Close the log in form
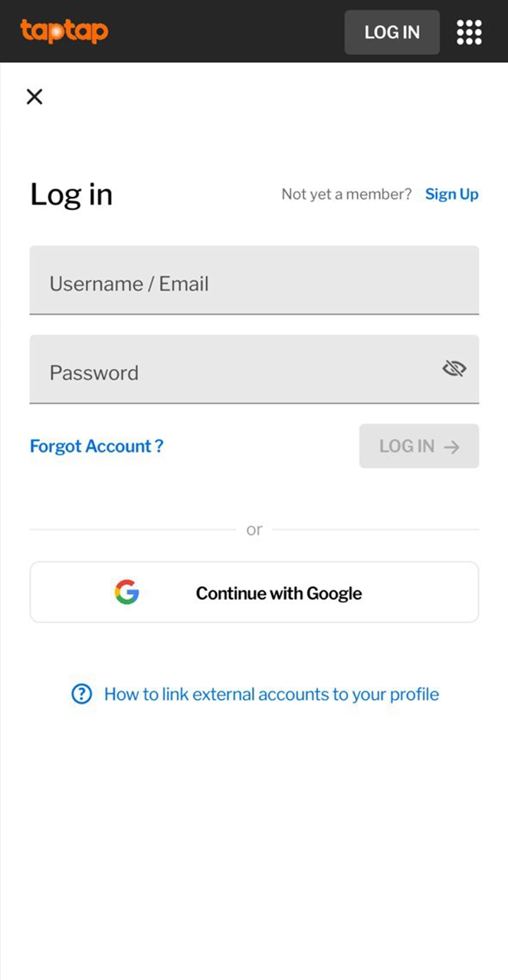Image resolution: width=508 pixels, height=980 pixels. tap(34, 96)
